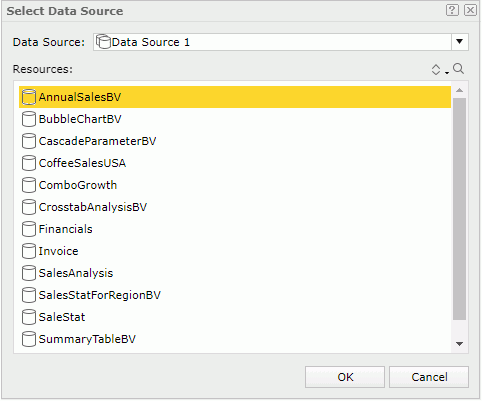Click the help question mark icon

[452, 10]
